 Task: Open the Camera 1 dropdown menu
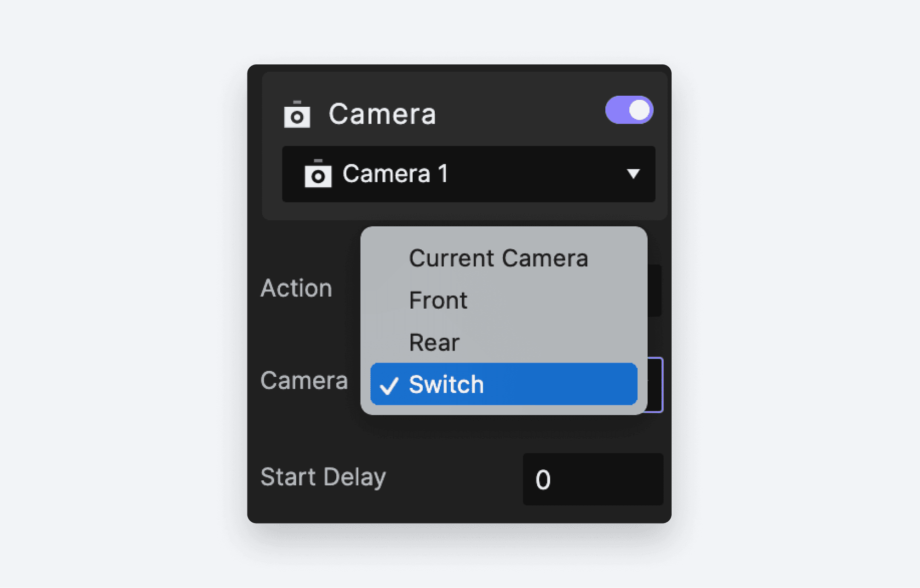[x=468, y=174]
